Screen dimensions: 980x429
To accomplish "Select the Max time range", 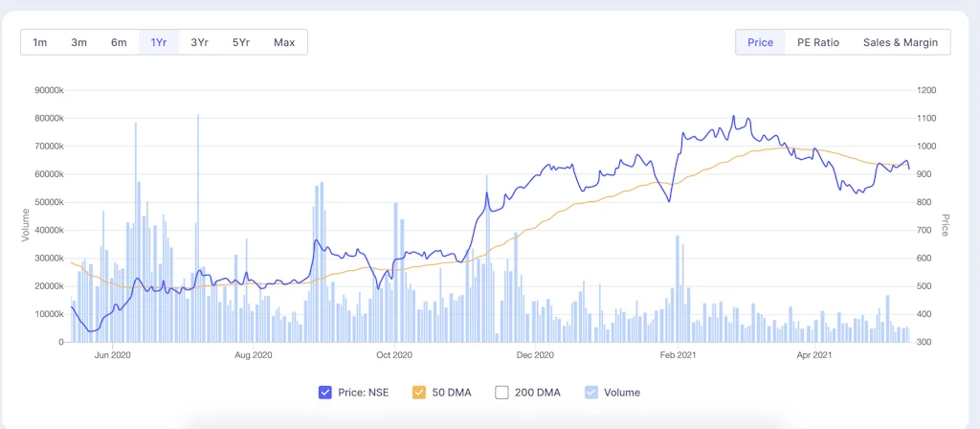I will 284,42.
